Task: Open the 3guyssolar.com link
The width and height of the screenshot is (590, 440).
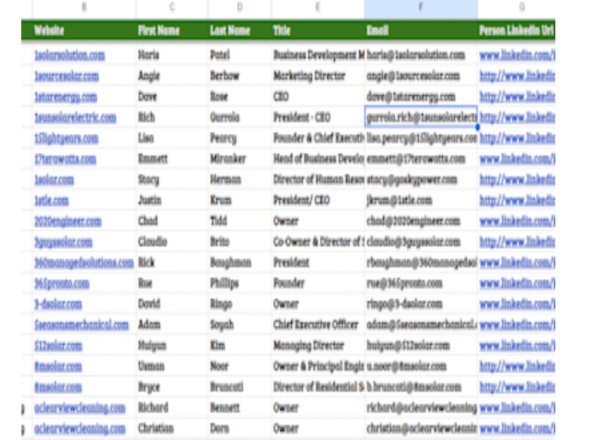Action: pyautogui.click(x=63, y=242)
